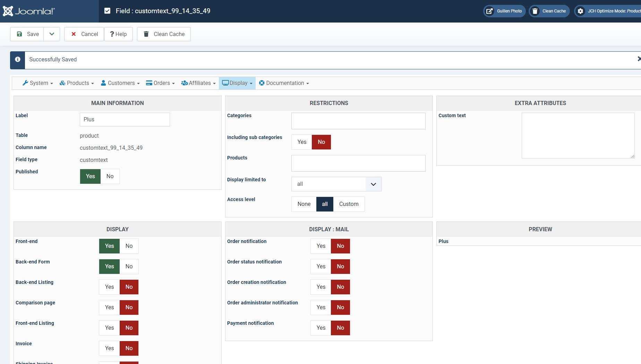This screenshot has height=364, width=641.
Task: Click the Cancel button
Action: click(84, 34)
